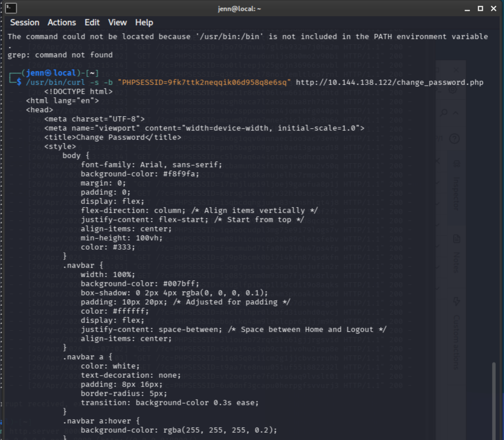Click the terminal vertical scrollbar thumb

494,400
